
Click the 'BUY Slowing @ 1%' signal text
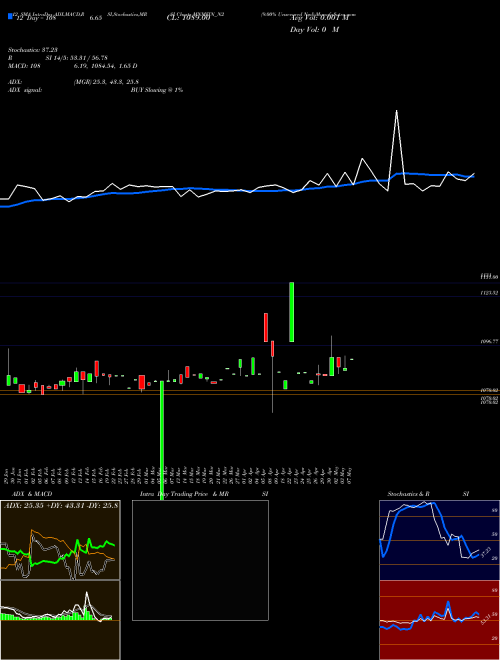(x=157, y=90)
